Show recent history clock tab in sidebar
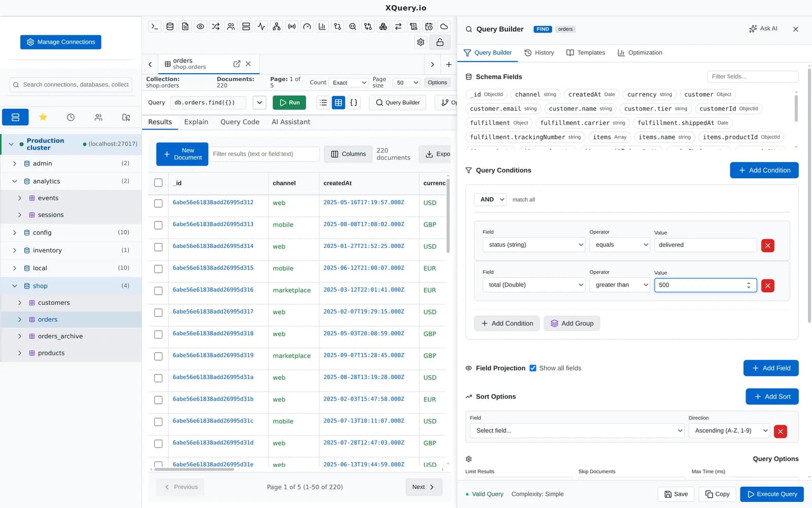Screen dimensions: 812x508 click(71, 117)
